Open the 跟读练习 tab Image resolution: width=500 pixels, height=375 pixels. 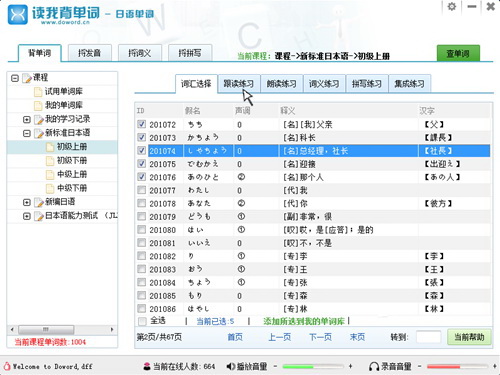click(x=239, y=84)
